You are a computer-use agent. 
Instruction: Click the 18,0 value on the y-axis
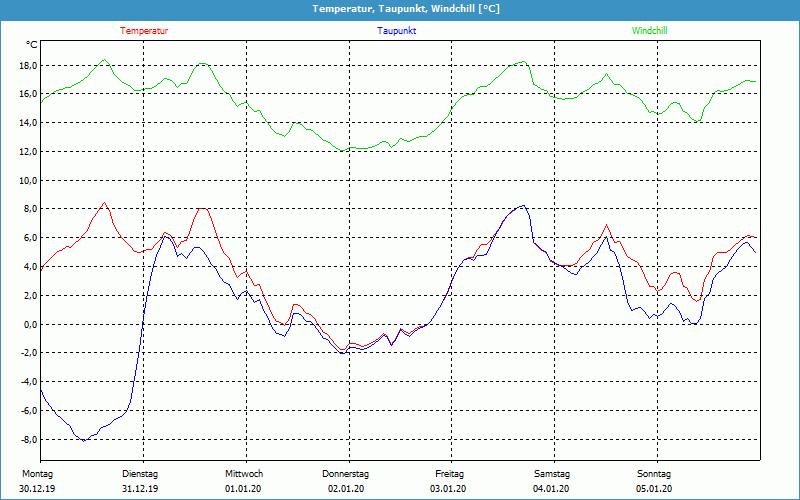pyautogui.click(x=27, y=66)
